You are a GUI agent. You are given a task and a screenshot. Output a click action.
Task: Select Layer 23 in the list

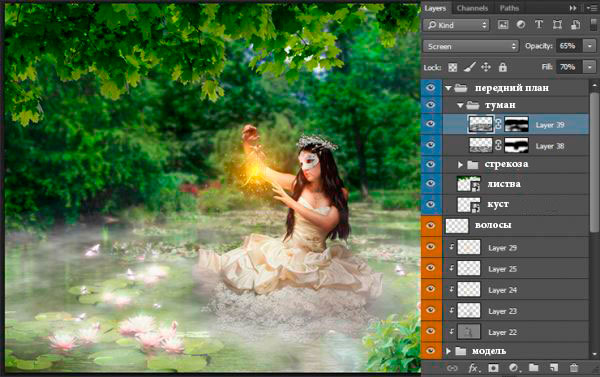[x=515, y=311]
